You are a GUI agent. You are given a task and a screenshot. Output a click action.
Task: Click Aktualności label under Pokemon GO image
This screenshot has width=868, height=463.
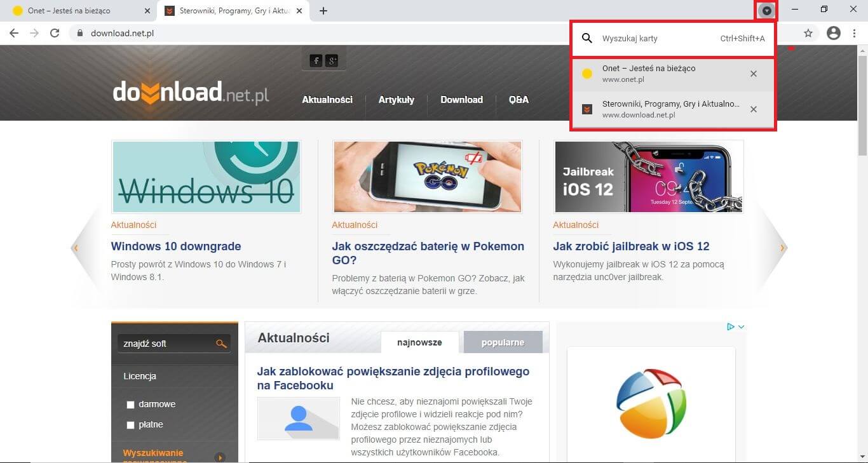click(x=355, y=225)
